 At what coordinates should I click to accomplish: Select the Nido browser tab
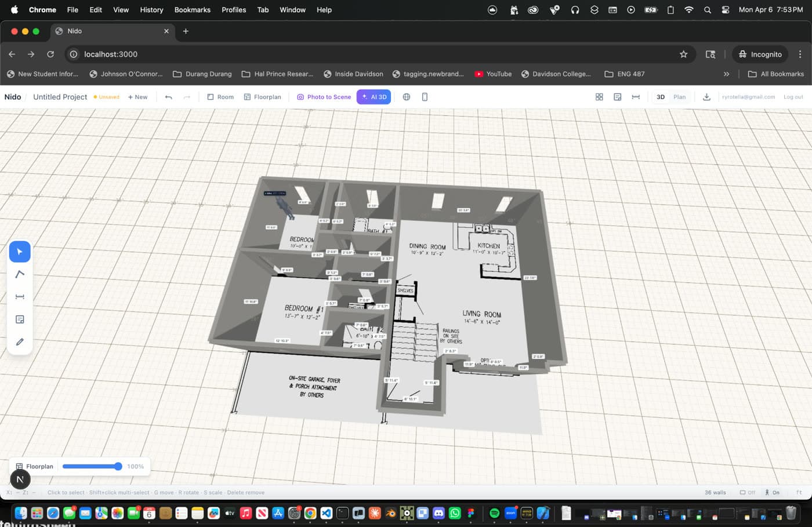click(x=113, y=31)
